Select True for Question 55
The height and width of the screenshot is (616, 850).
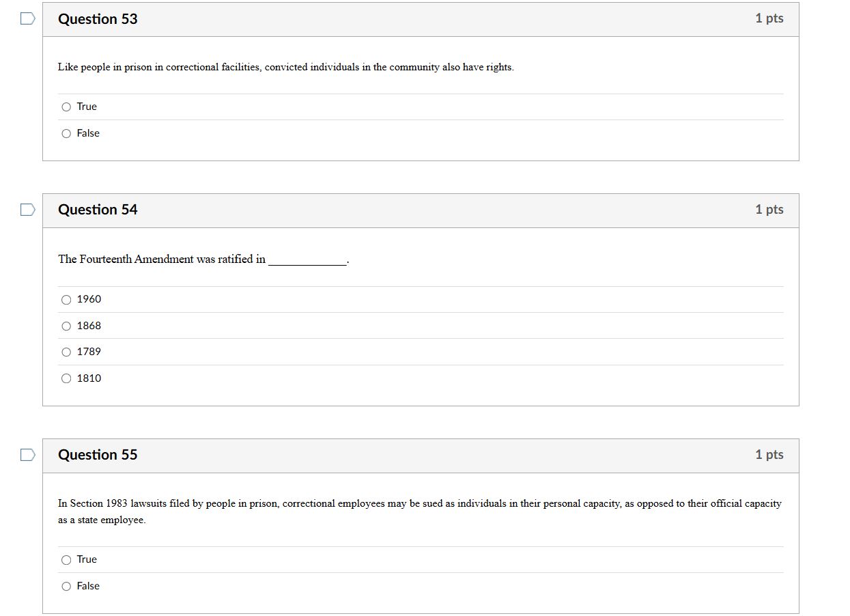[66, 559]
